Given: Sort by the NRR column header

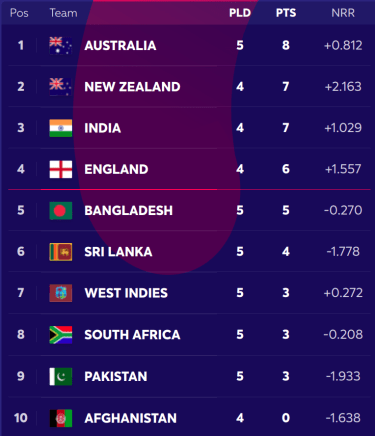Looking at the screenshot, I should 343,13.
